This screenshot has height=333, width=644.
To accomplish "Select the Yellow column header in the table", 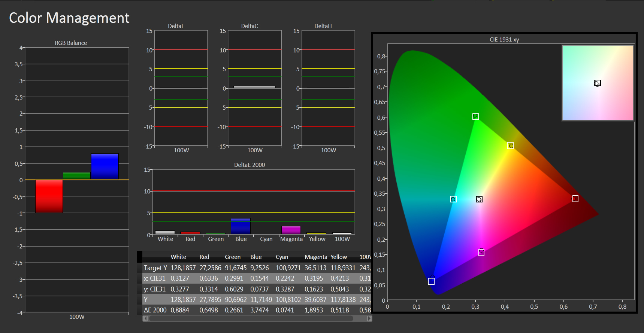I will pyautogui.click(x=339, y=257).
